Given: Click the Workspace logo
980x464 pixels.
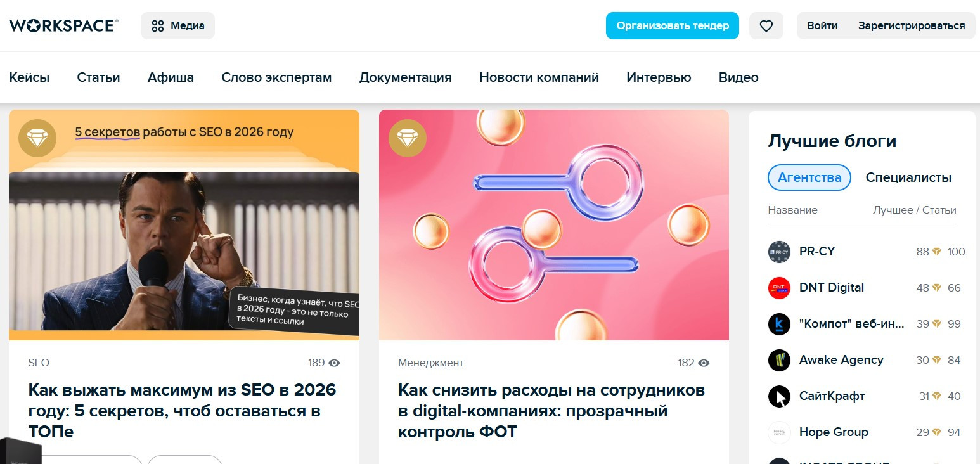Looking at the screenshot, I should click(63, 25).
